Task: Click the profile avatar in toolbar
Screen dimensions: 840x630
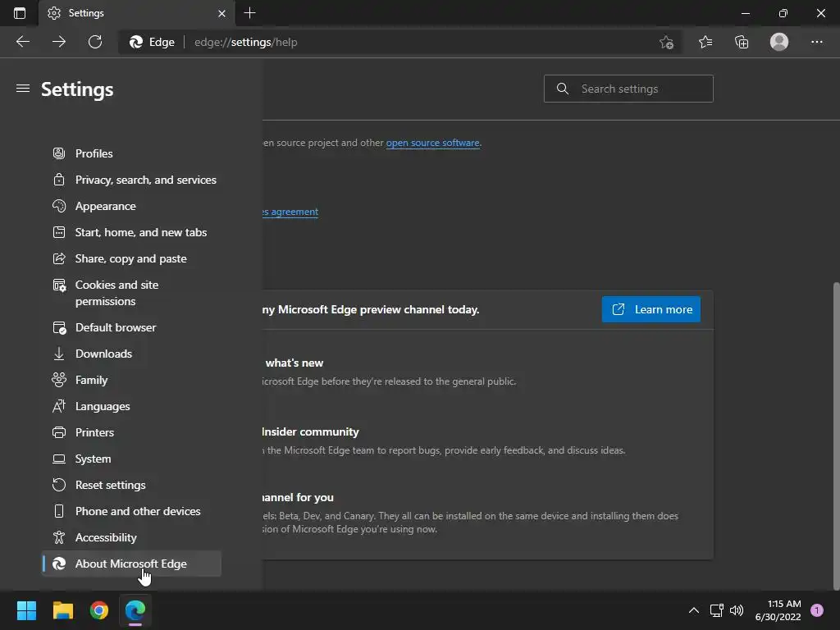Action: (779, 42)
